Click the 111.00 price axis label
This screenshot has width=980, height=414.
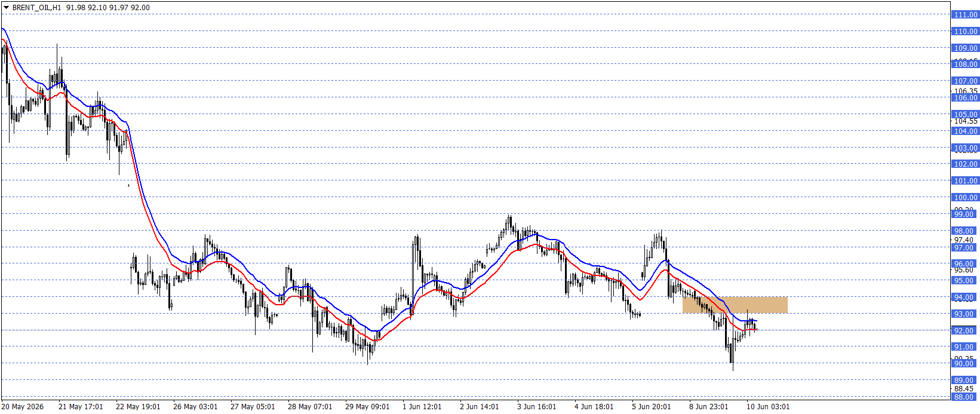point(965,14)
